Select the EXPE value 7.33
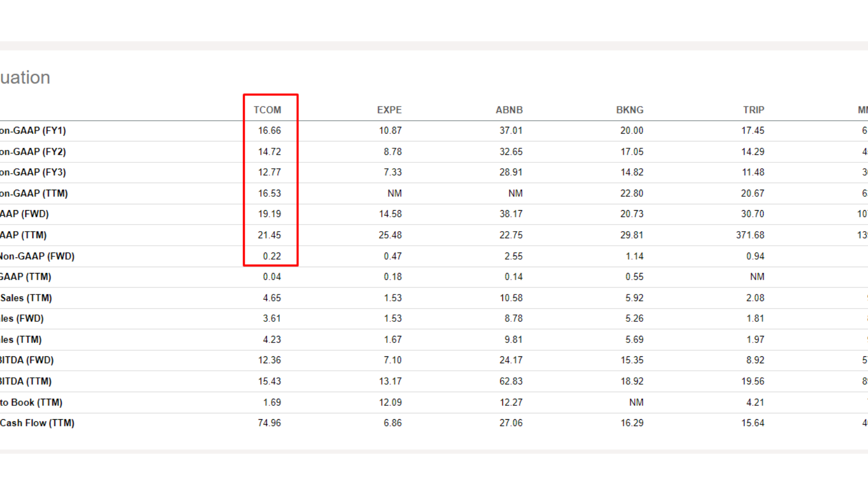This screenshot has width=868, height=488. (393, 173)
